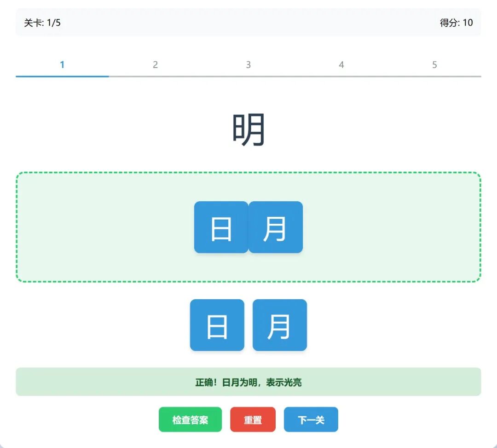This screenshot has width=497, height=448.
Task: Click the large target character 明
Action: (x=248, y=129)
